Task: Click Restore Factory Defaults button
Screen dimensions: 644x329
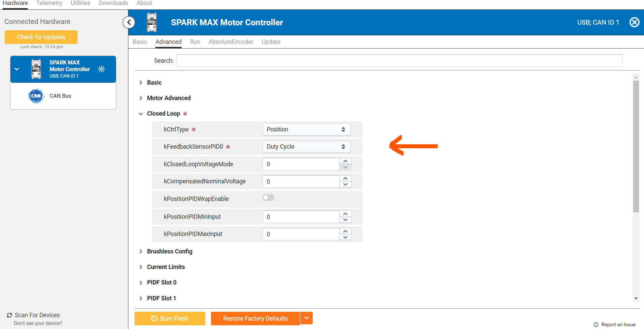Action: (255, 319)
